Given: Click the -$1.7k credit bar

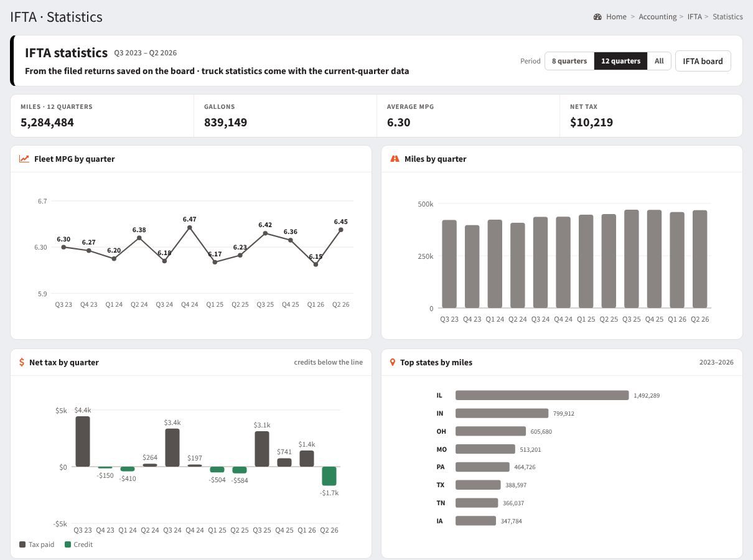Looking at the screenshot, I should (329, 476).
